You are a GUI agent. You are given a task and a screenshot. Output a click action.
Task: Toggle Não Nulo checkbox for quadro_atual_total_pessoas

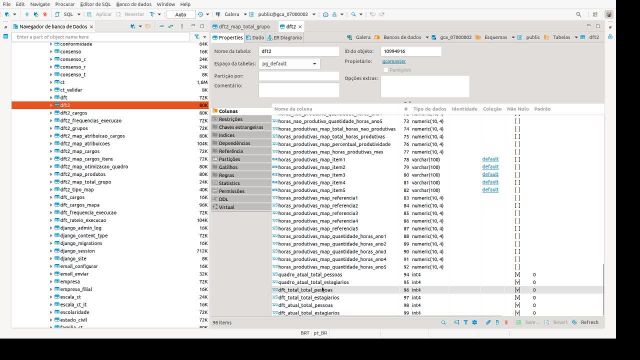tap(517, 275)
